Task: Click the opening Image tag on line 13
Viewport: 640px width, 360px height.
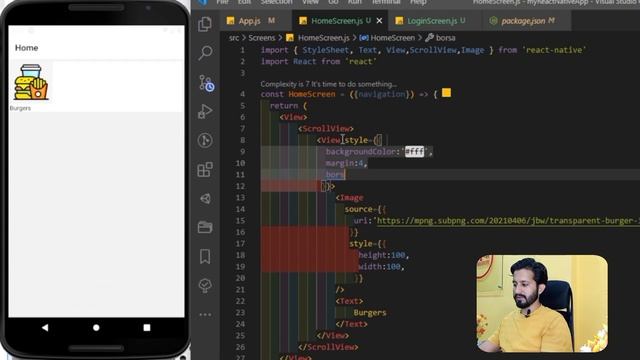Action: pos(349,198)
